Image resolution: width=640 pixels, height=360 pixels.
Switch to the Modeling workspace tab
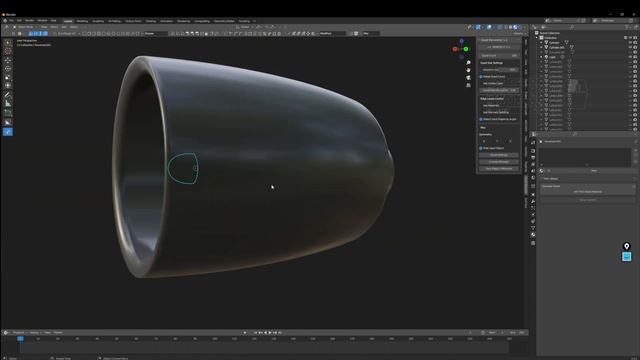point(82,21)
